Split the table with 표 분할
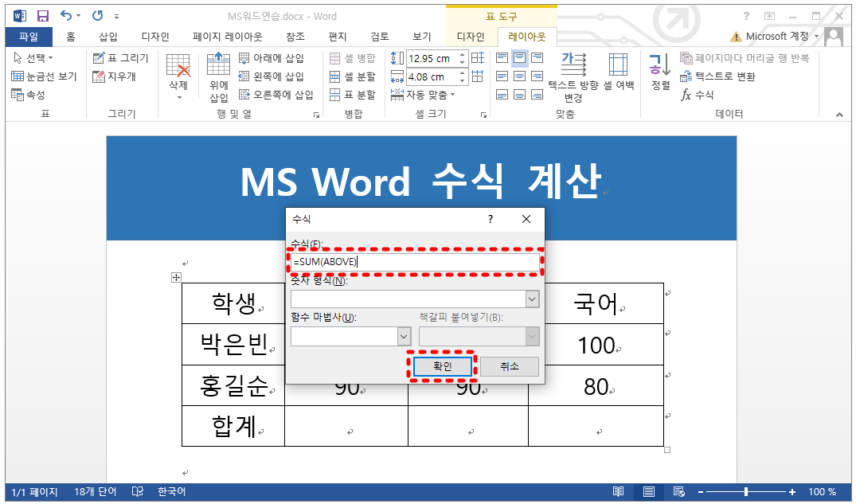This screenshot has height=504, width=856. pos(353,95)
